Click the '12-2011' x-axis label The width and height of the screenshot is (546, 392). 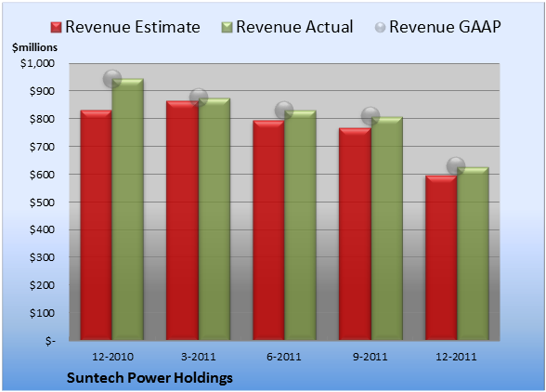(x=456, y=357)
